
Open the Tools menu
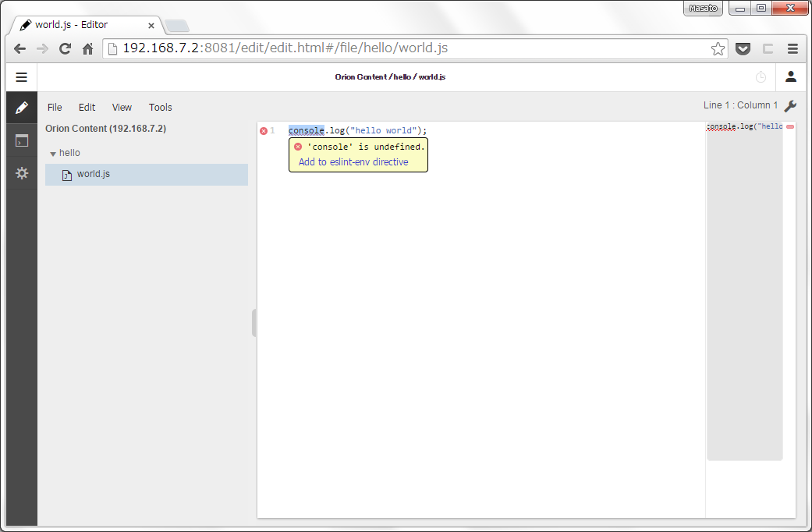pos(160,107)
